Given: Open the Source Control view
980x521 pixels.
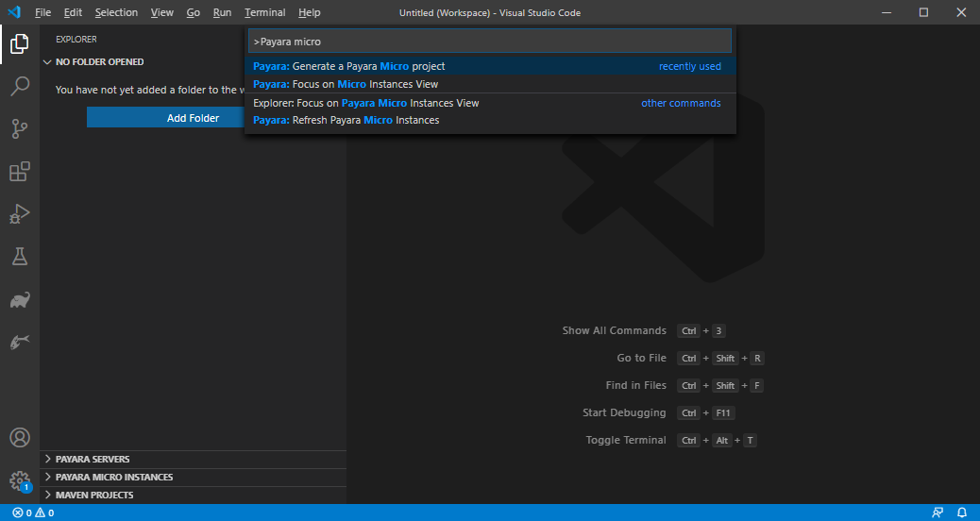Looking at the screenshot, I should pos(19,129).
